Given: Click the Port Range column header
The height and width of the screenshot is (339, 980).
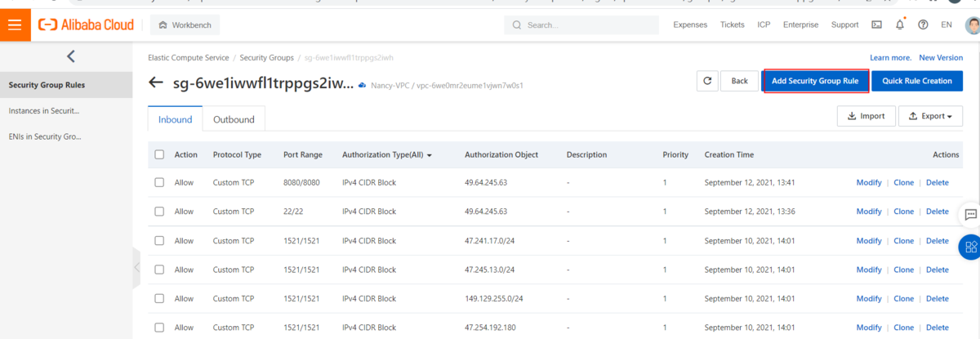Looking at the screenshot, I should (x=303, y=154).
